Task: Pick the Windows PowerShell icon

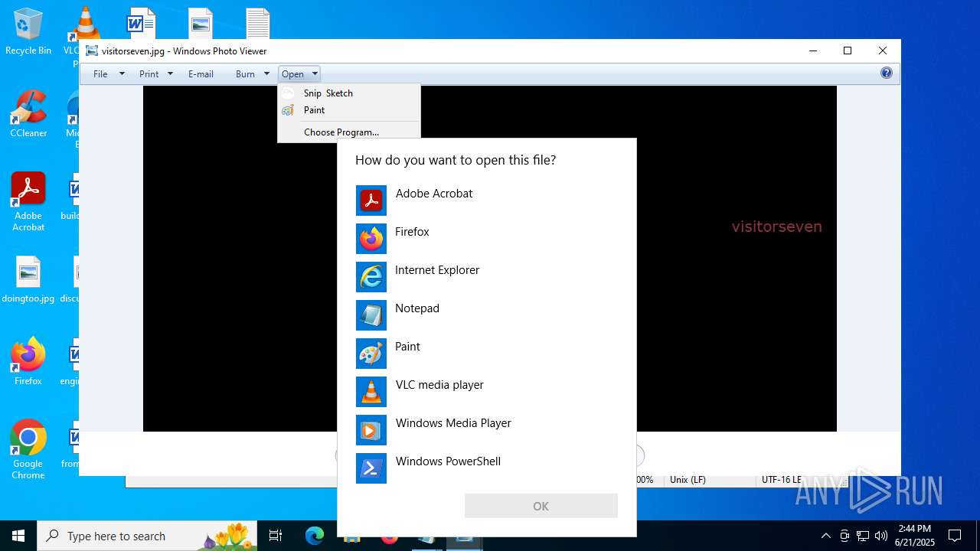Action: [x=371, y=468]
